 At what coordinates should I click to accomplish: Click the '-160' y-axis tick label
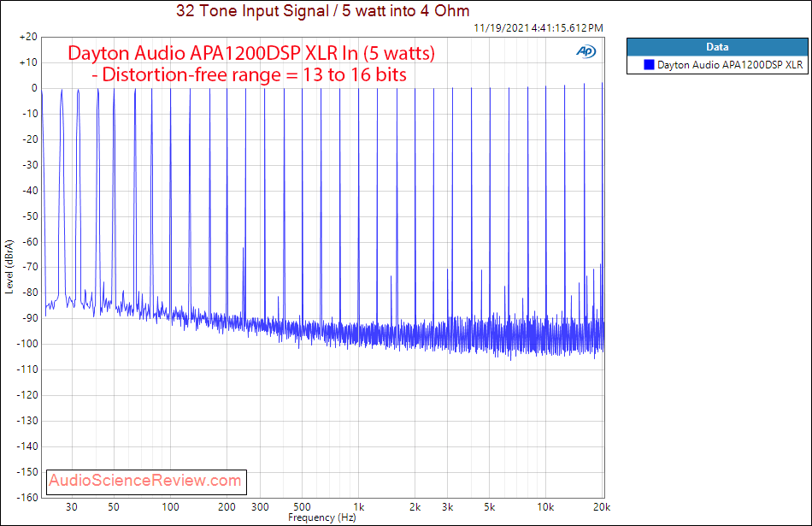point(27,497)
